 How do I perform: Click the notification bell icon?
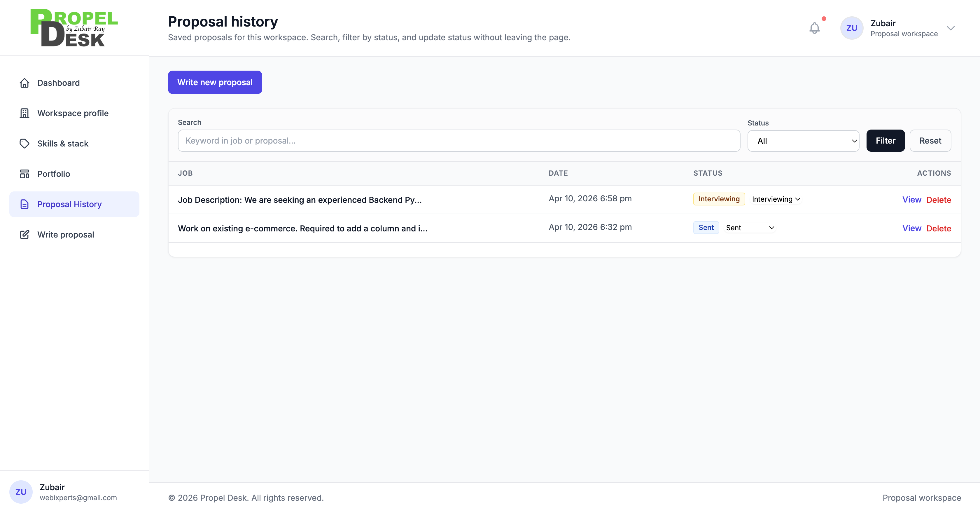pos(814,28)
